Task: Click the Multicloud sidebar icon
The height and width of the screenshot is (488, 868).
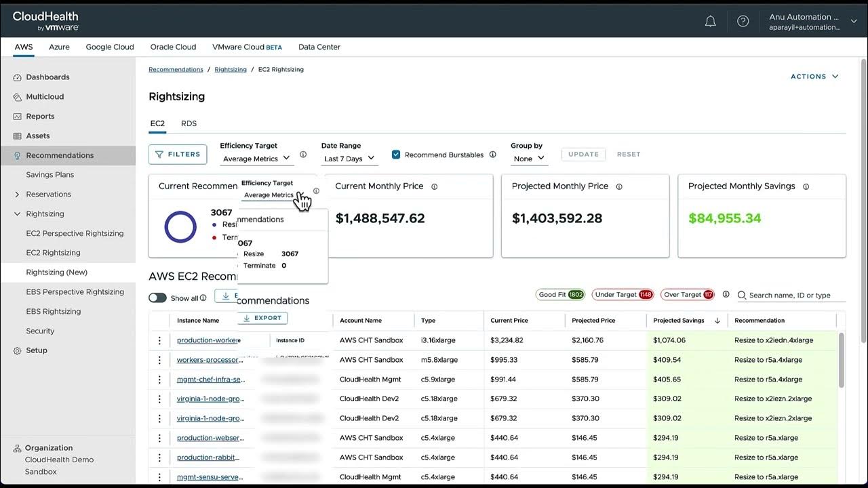Action: click(18, 97)
